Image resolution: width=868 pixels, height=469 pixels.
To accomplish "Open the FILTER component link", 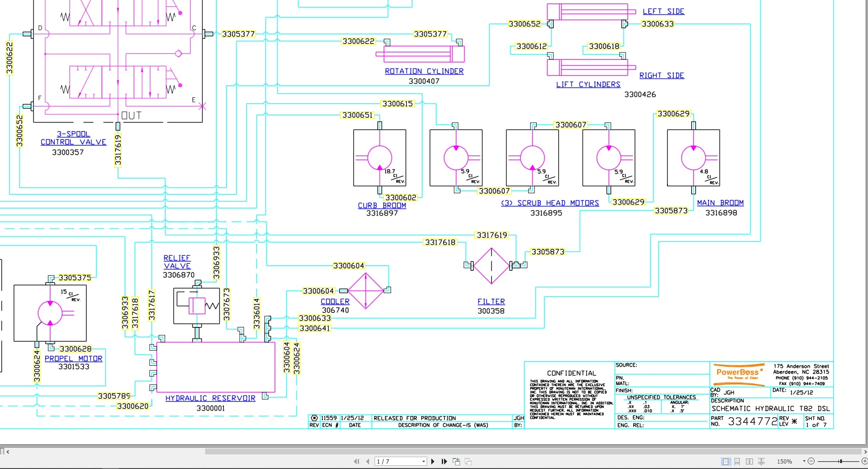I will point(491,301).
